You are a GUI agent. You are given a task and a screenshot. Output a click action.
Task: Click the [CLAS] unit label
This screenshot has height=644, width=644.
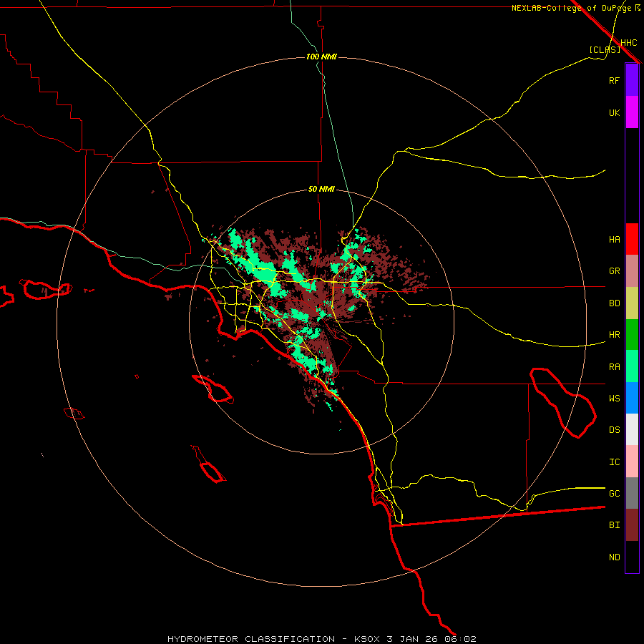click(605, 49)
